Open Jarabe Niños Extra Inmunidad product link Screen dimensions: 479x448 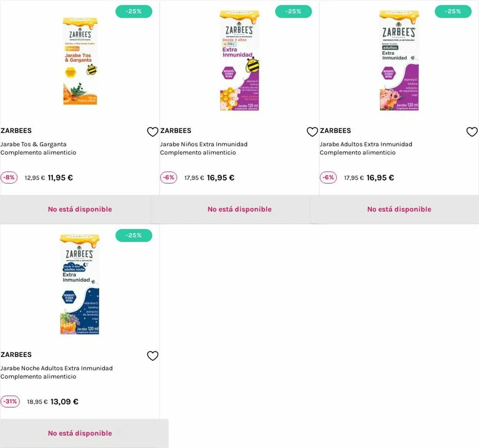pyautogui.click(x=203, y=144)
